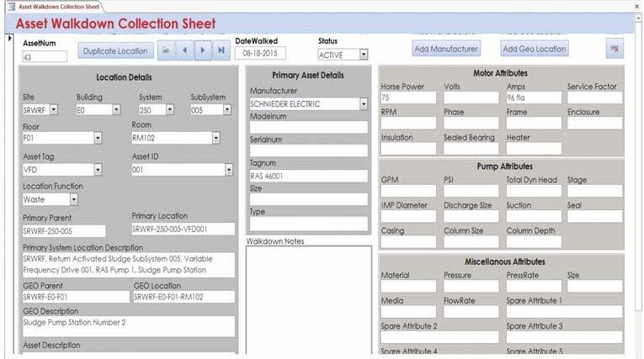Image resolution: width=644 pixels, height=359 pixels.
Task: Click inside the Walkdown Notes box
Action: [309, 299]
